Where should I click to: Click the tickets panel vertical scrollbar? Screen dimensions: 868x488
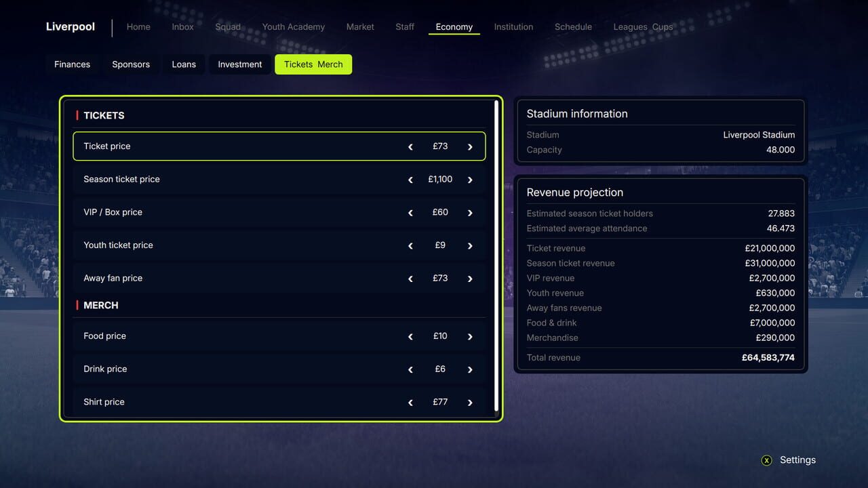click(496, 256)
